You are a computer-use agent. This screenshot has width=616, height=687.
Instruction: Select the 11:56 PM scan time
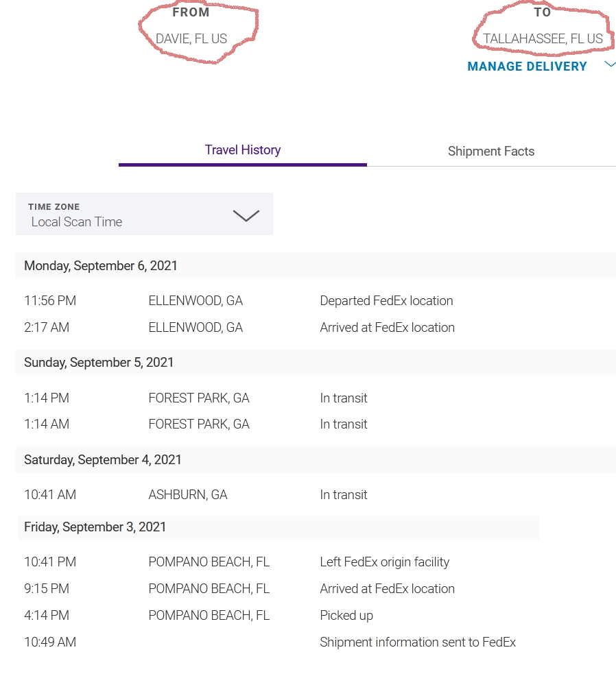point(50,301)
